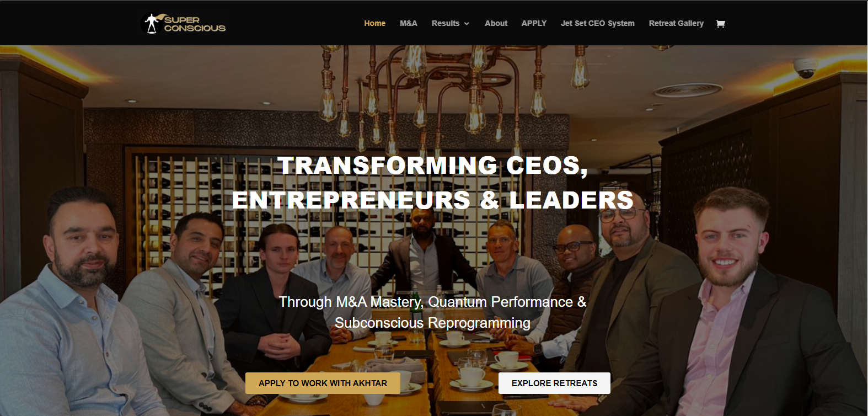The width and height of the screenshot is (868, 416).
Task: Click the Super Conscious logo text
Action: point(195,24)
